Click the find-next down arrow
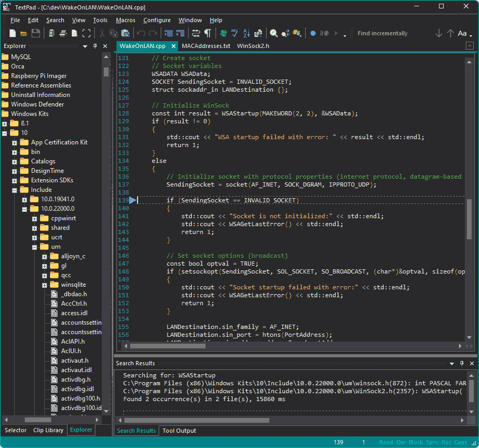The image size is (479, 448). 438,33
